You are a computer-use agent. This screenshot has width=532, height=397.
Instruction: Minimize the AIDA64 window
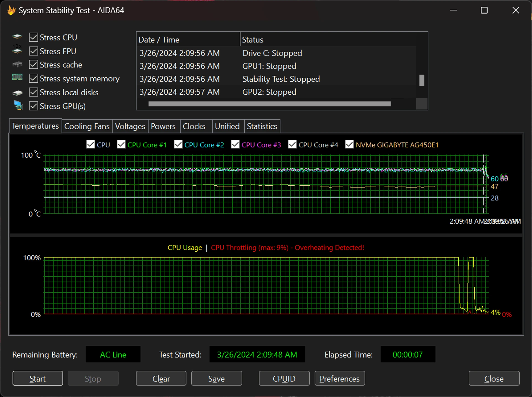click(x=453, y=10)
